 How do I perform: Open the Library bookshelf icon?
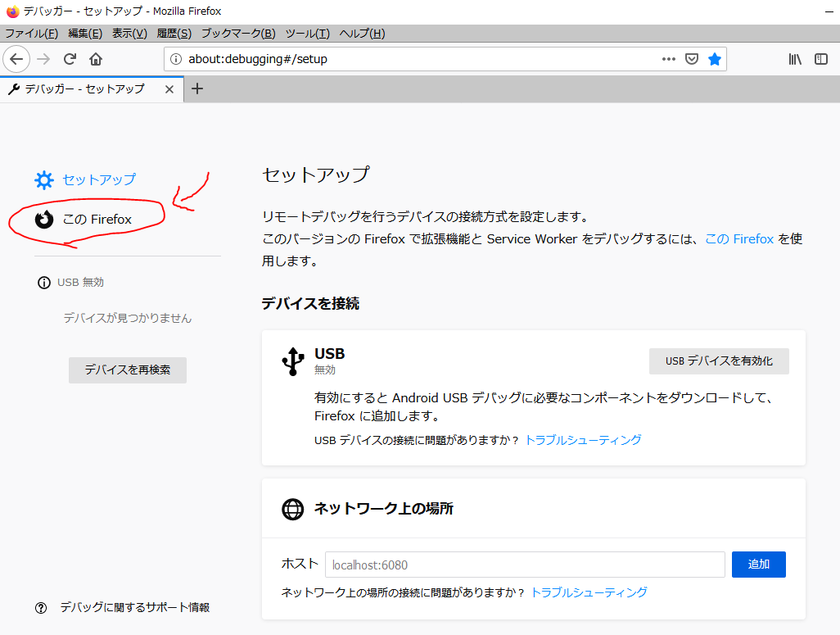tap(795, 59)
